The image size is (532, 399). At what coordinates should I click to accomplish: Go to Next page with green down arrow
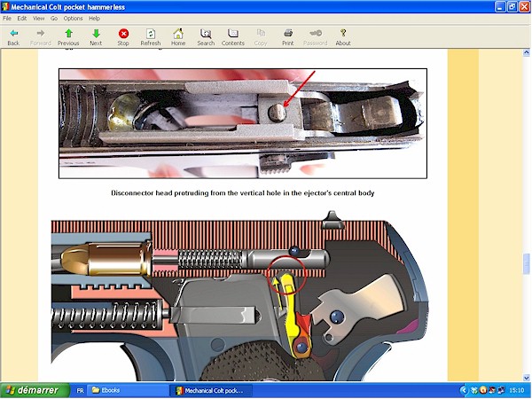[x=96, y=37]
